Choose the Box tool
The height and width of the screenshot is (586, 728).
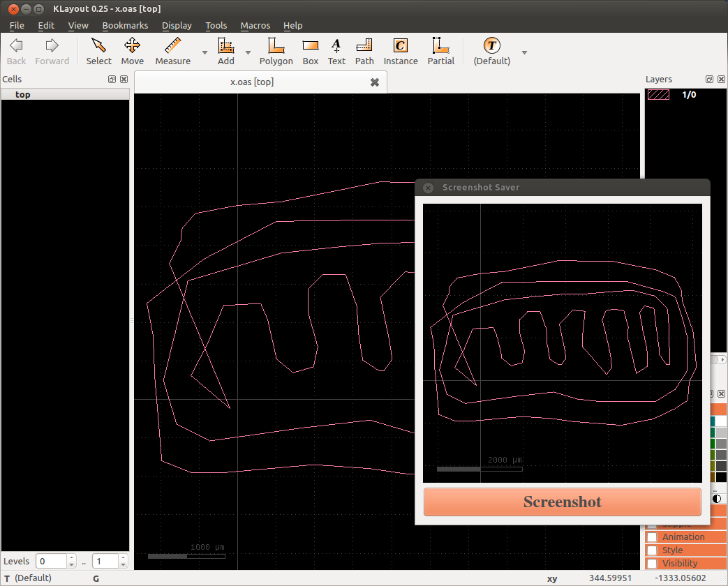tap(311, 52)
